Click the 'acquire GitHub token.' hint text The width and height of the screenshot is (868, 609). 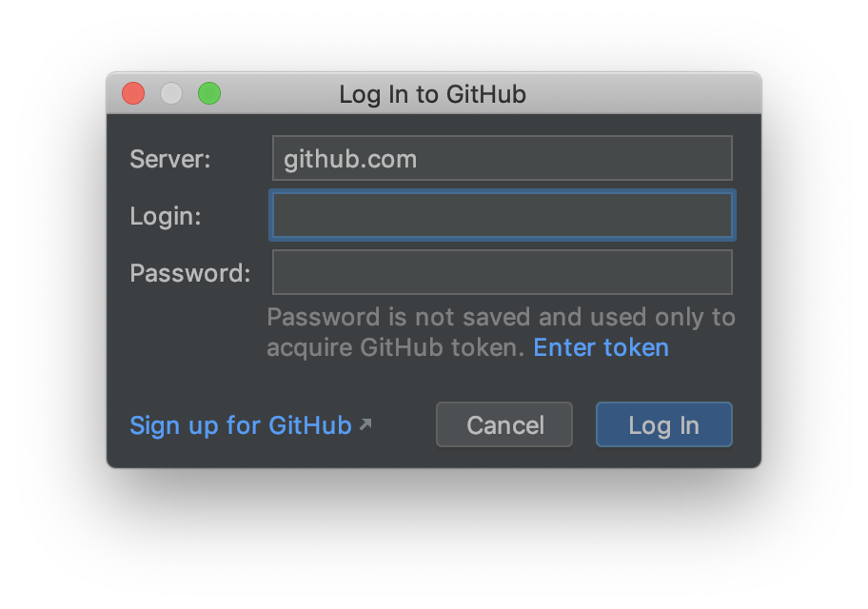(395, 348)
